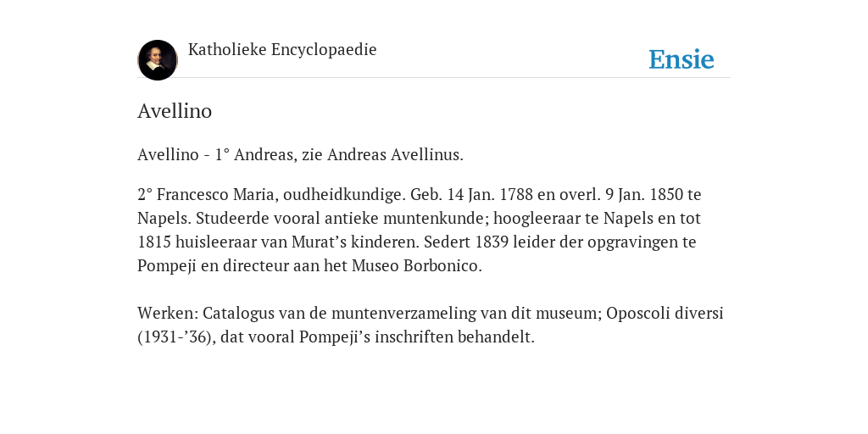The width and height of the screenshot is (868, 434).
Task: Click the line "Napels. Studeerde vooral antieke muntenkunde"
Action: (419, 219)
